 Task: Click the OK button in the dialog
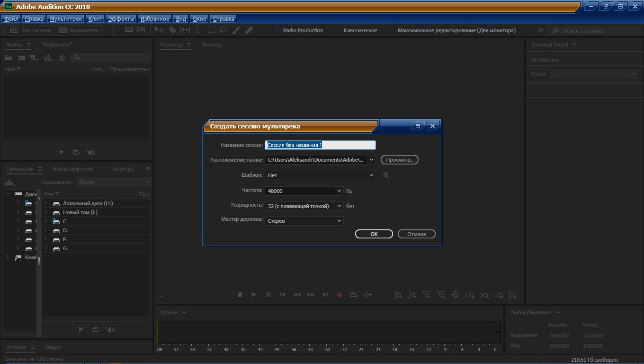(374, 234)
